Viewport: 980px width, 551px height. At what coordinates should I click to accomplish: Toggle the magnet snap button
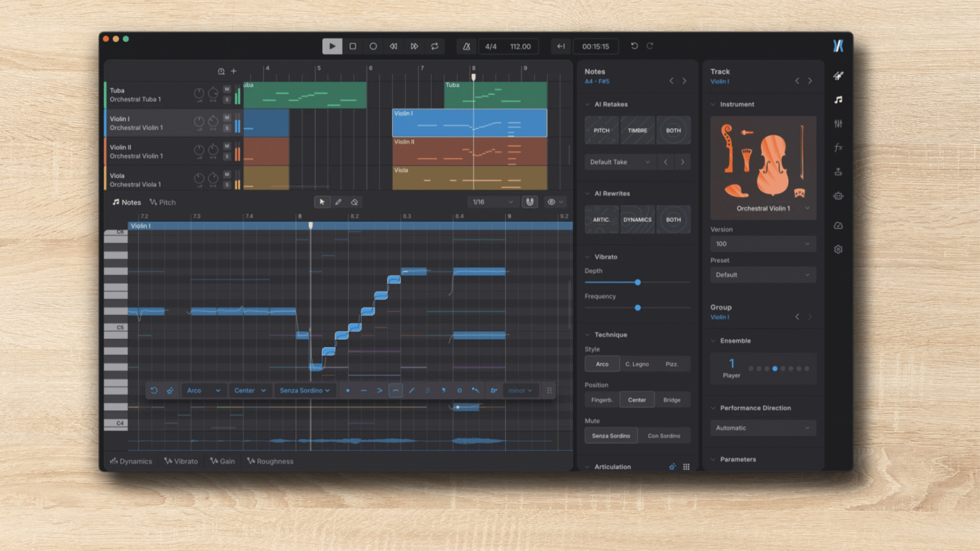click(530, 202)
